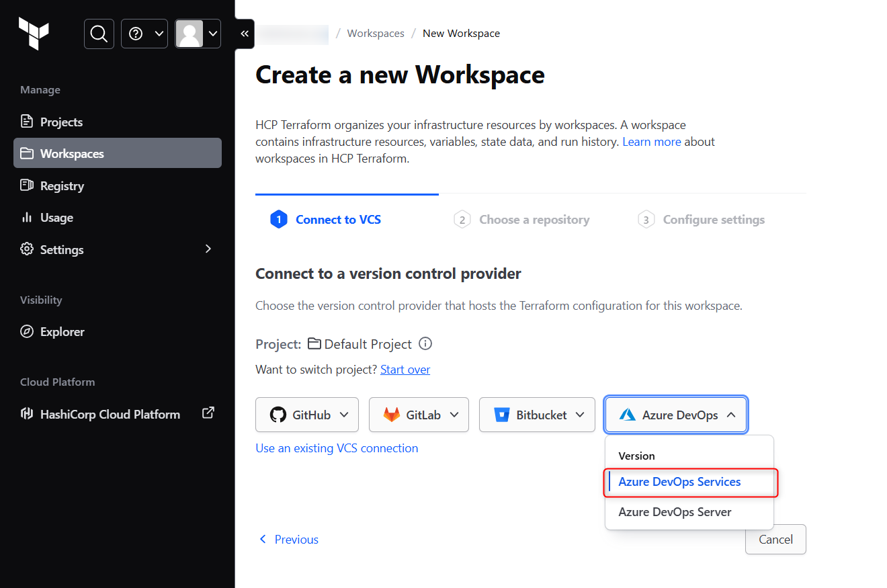This screenshot has width=887, height=588.
Task: Click the Create a new Workspace heading
Action: click(x=400, y=75)
